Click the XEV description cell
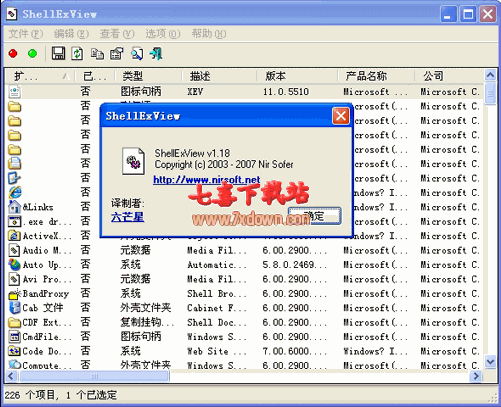Viewport: 501px width, 407px height. point(195,92)
